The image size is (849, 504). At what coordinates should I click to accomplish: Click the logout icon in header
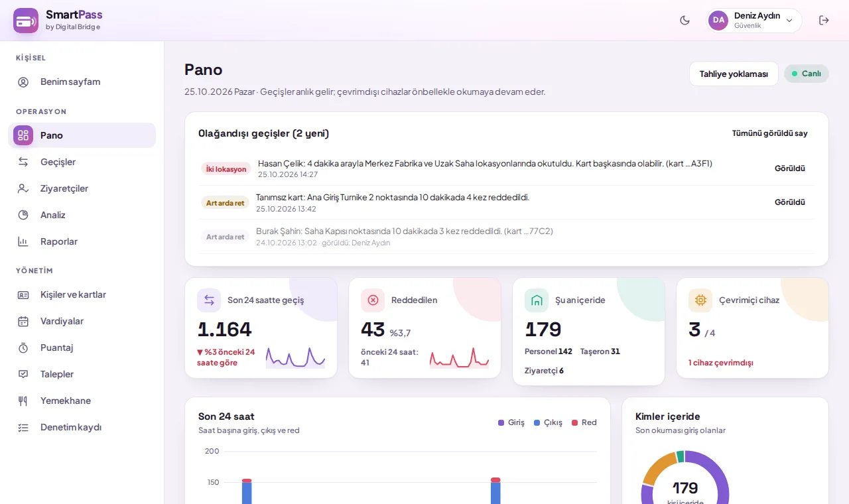pos(824,21)
